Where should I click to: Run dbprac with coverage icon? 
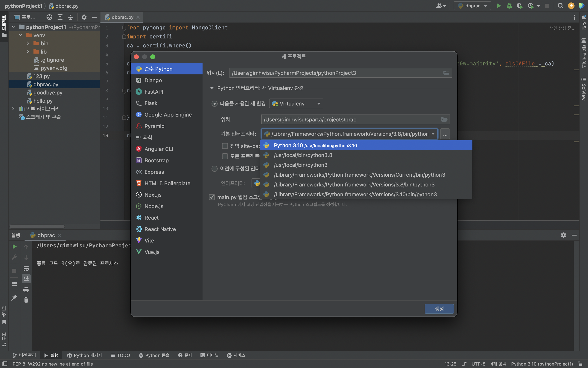tap(519, 6)
